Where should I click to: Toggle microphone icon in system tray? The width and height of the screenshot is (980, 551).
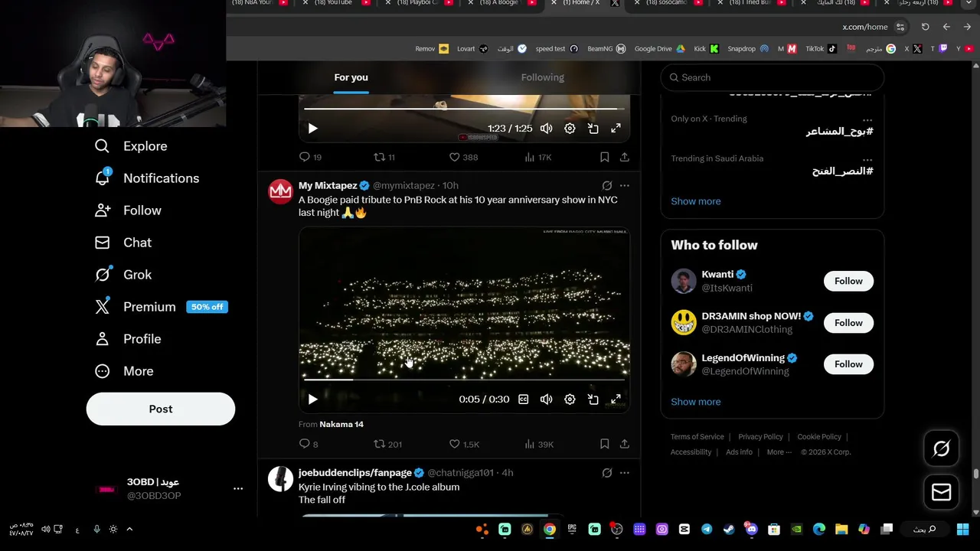(96, 529)
